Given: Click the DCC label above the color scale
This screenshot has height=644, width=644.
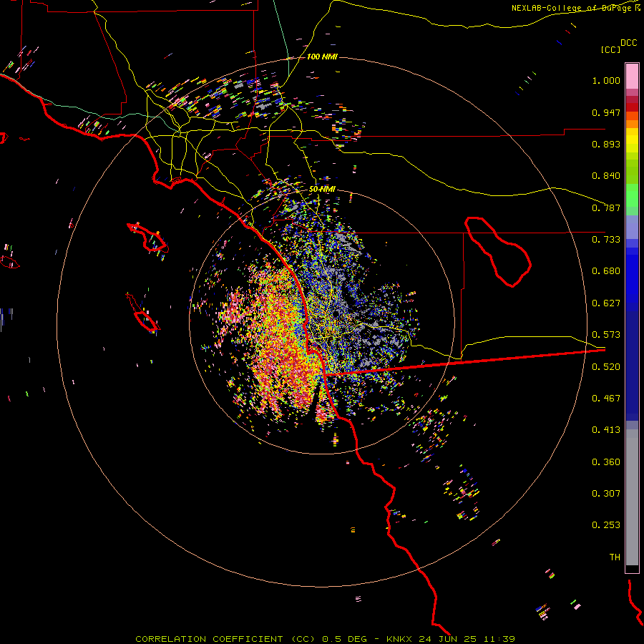Looking at the screenshot, I should 629,43.
